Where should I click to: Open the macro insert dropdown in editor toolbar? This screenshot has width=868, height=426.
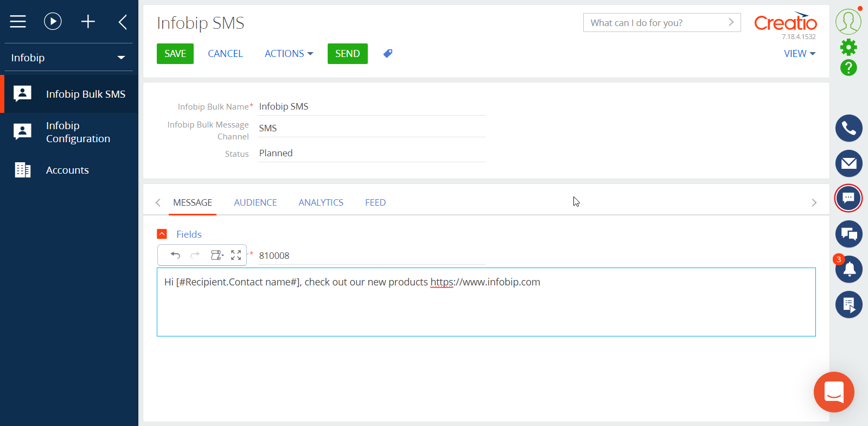[217, 255]
